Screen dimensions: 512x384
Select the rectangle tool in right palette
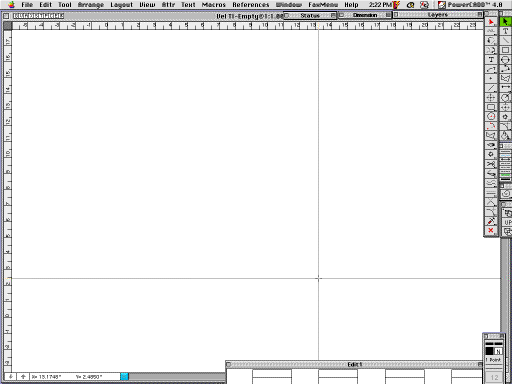(505, 50)
